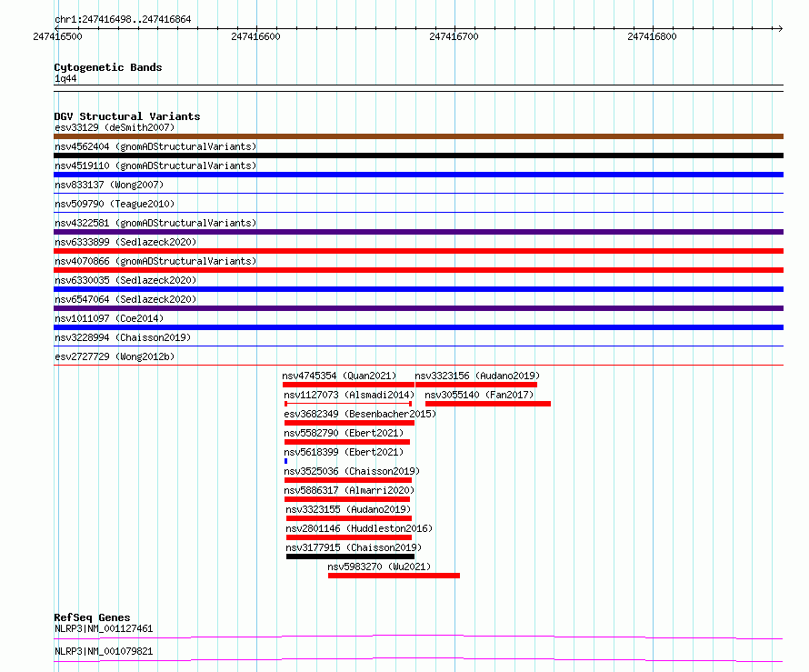Click the nsv5886317 (Almarri2020) red bar

[x=347, y=499]
